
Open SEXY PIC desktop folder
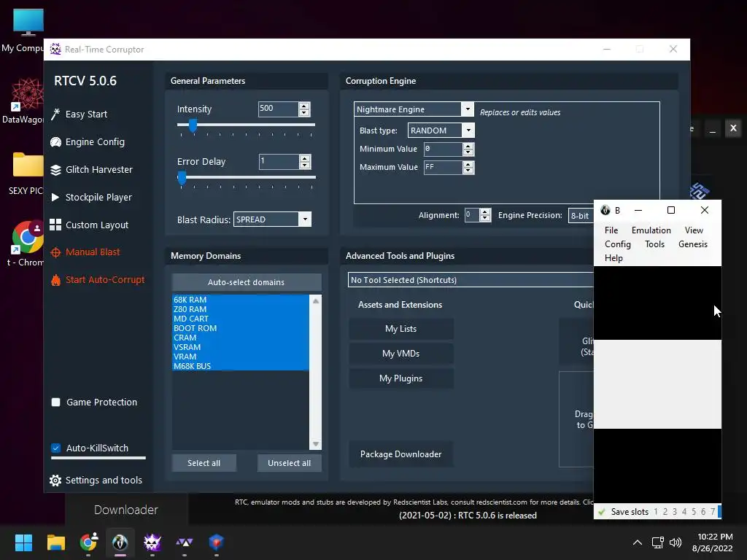coord(28,165)
